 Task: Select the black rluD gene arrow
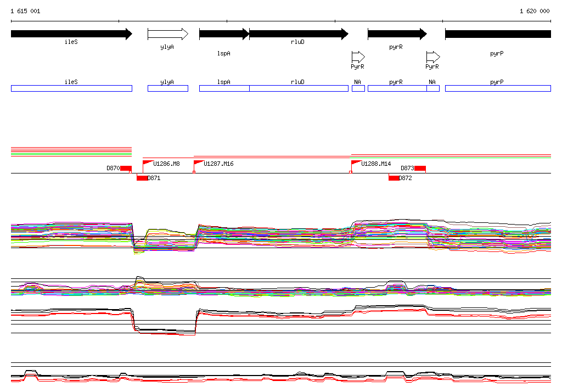pyautogui.click(x=299, y=34)
